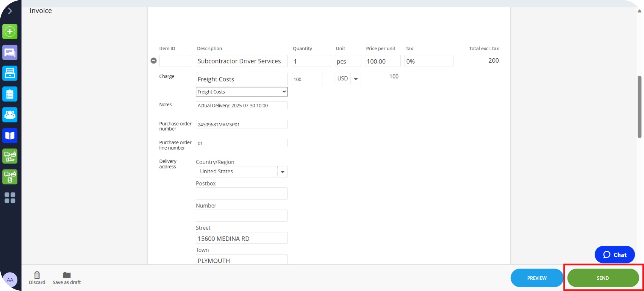The width and height of the screenshot is (644, 291).
Task: Expand the left sidebar chevron
Action: point(10,11)
